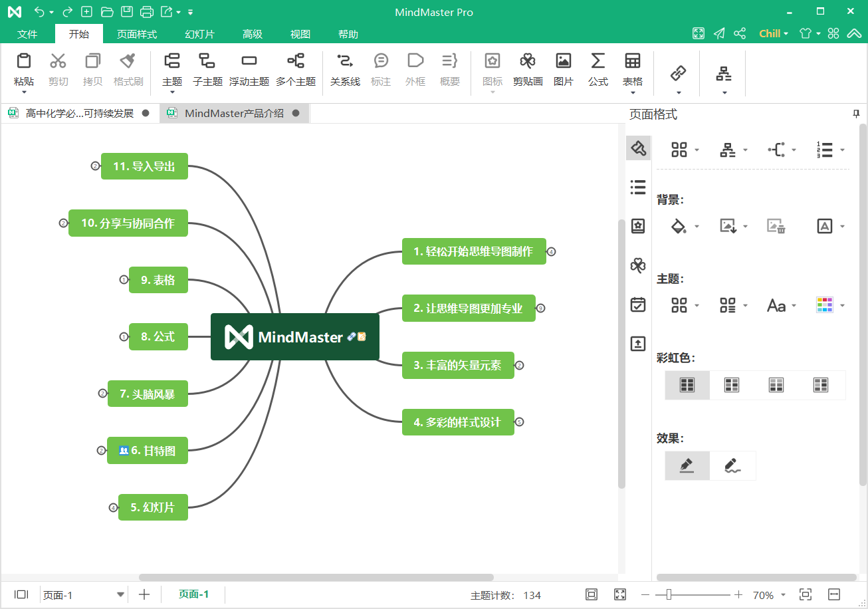Open the zoom 70% dropdown arrow
The width and height of the screenshot is (868, 609).
pyautogui.click(x=783, y=595)
